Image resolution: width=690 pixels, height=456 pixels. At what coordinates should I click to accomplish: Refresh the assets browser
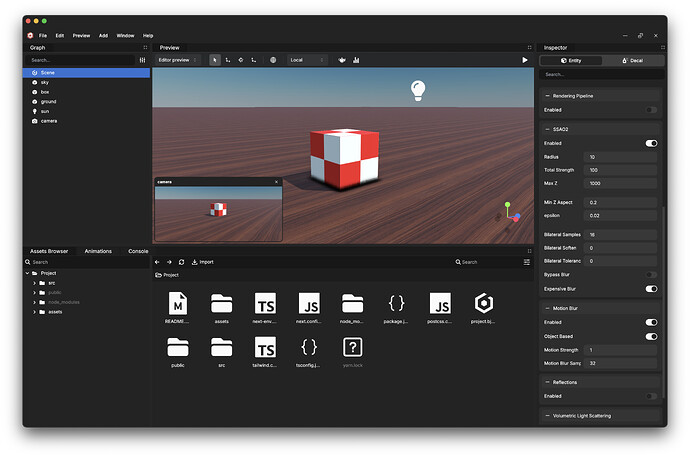pos(181,262)
